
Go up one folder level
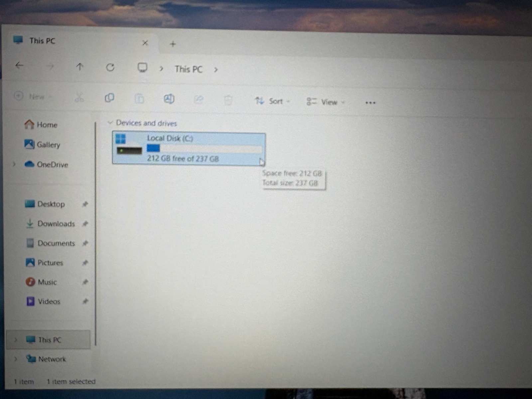[80, 67]
